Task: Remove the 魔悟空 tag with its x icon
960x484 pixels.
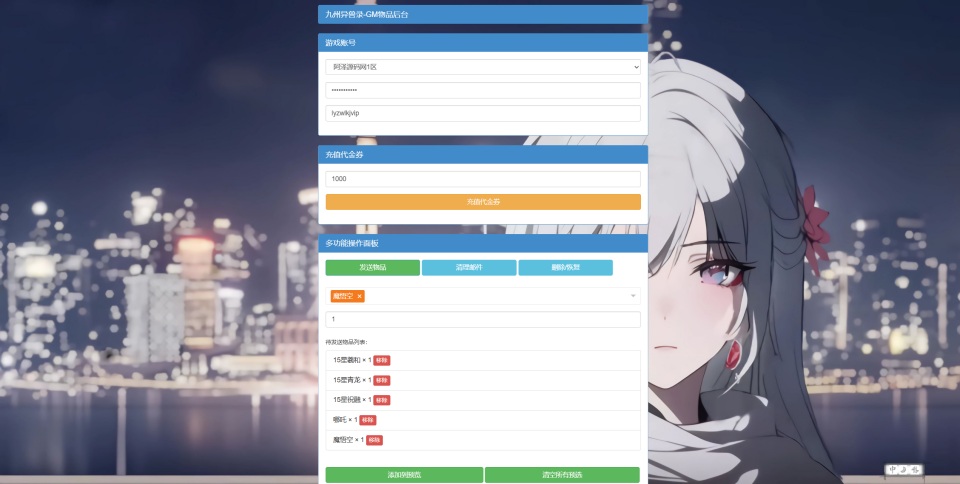Action: [359, 296]
